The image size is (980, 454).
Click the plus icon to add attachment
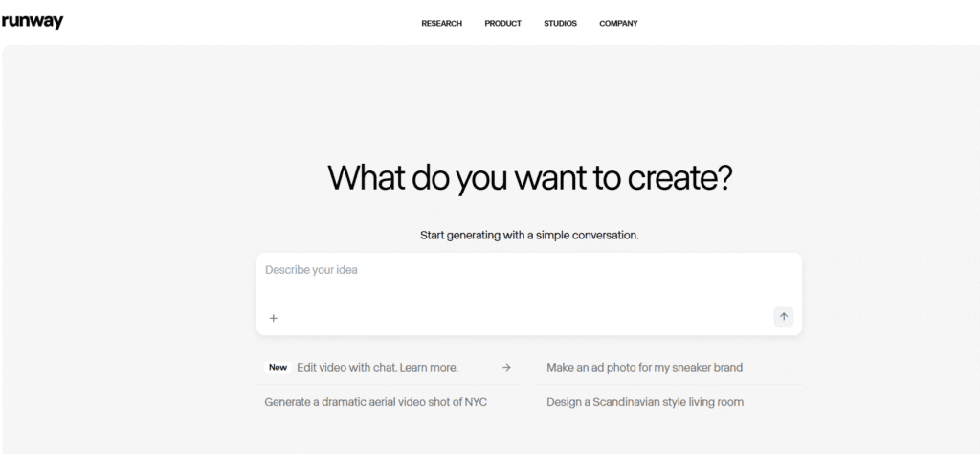tap(273, 318)
